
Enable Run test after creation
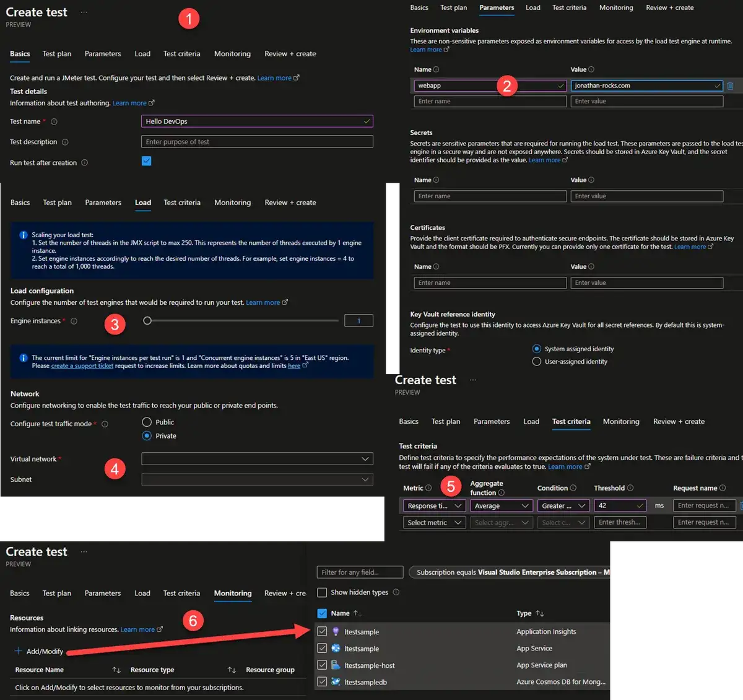click(146, 161)
